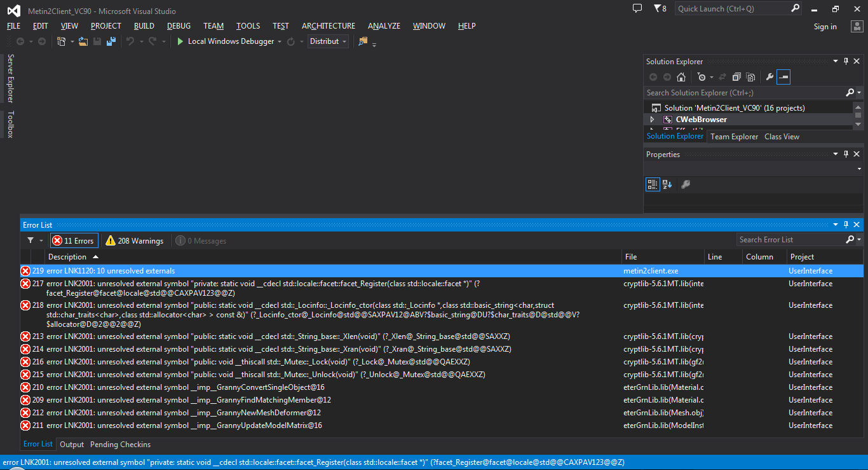Click Pending Changes Filter in Solution Explorer
Viewport: 868px width, 470px height.
701,77
